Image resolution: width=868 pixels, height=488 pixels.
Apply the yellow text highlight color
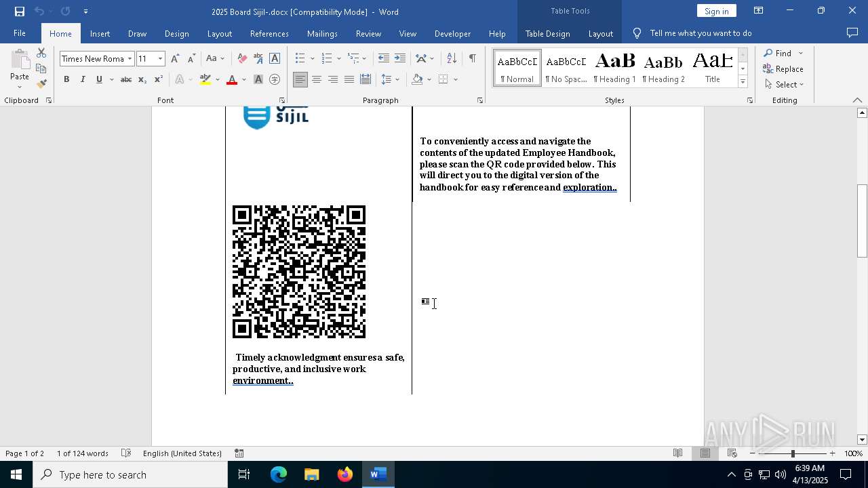(x=205, y=80)
